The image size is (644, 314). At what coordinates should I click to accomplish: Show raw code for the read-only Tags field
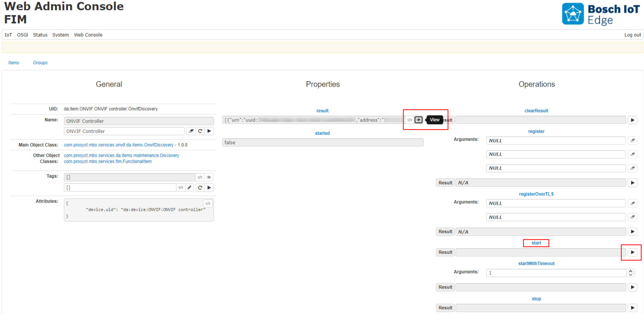tap(200, 177)
